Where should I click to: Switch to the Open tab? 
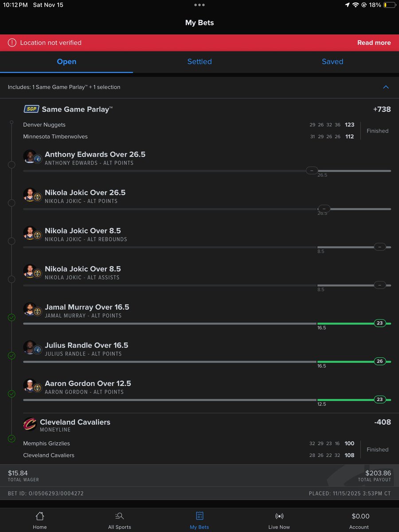pyautogui.click(x=66, y=62)
